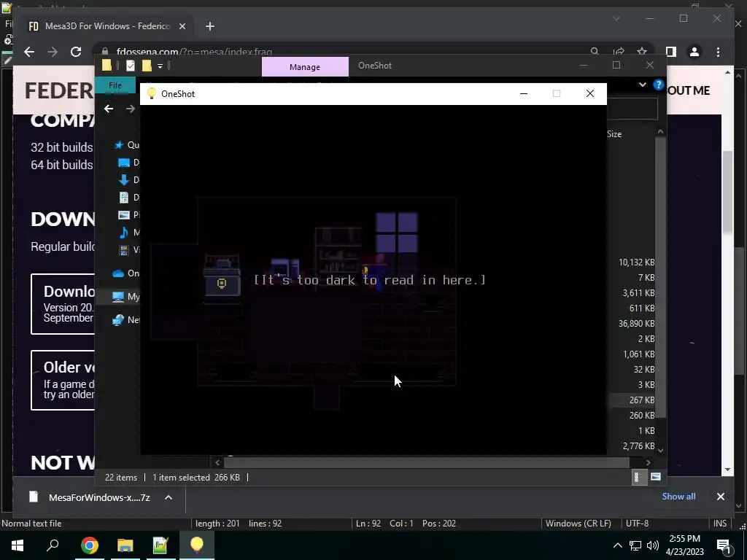Go back in File Explorer
The image size is (747, 560).
(x=109, y=109)
